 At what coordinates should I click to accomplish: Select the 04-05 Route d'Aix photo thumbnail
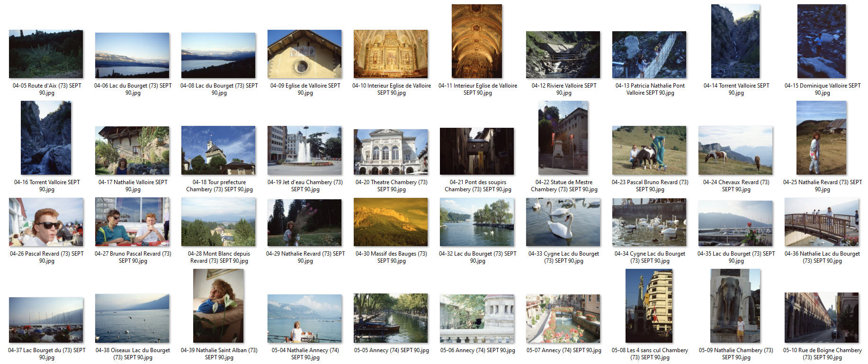click(46, 54)
